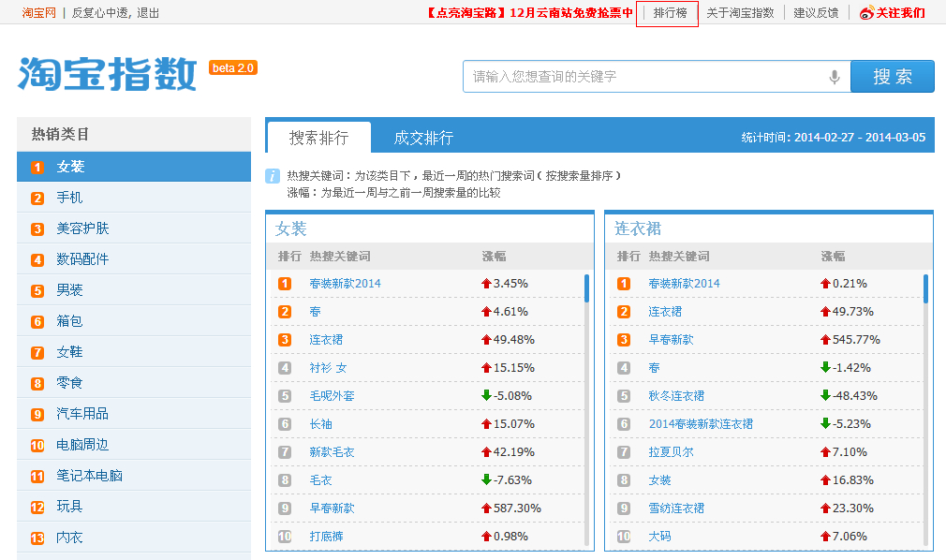Open the 淘宝网 link at top left
The height and width of the screenshot is (560, 946).
38,13
